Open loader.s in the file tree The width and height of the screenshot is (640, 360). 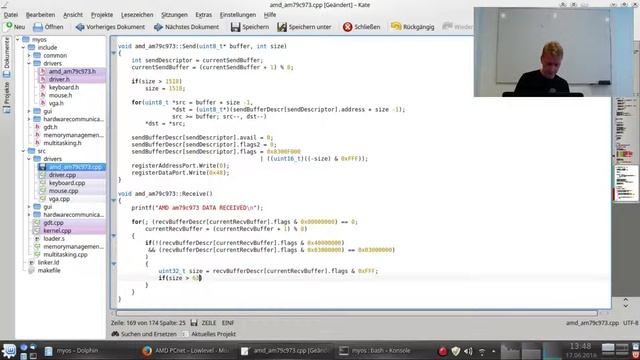click(54, 238)
